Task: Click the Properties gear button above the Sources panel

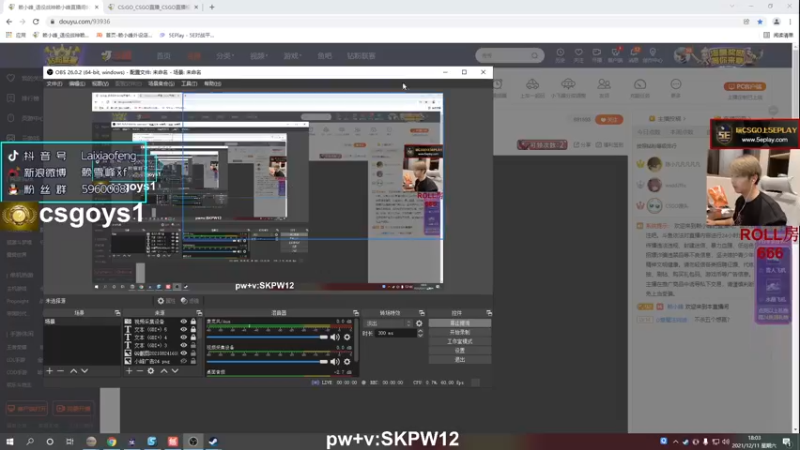Action: click(166, 301)
